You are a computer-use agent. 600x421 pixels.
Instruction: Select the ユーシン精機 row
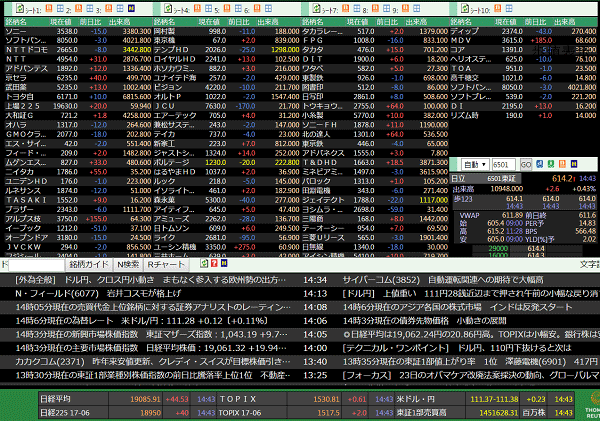pyautogui.click(x=226, y=247)
